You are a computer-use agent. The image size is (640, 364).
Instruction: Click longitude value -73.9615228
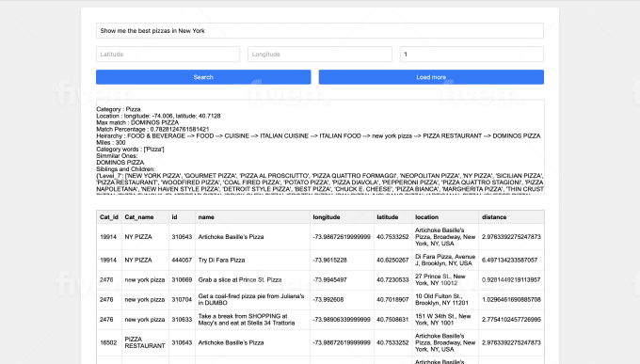point(342,260)
